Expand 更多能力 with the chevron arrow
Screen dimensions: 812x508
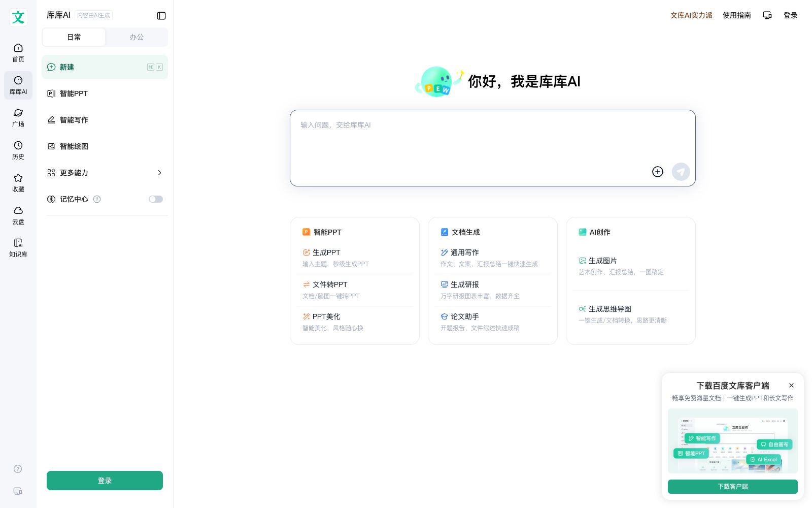[159, 173]
